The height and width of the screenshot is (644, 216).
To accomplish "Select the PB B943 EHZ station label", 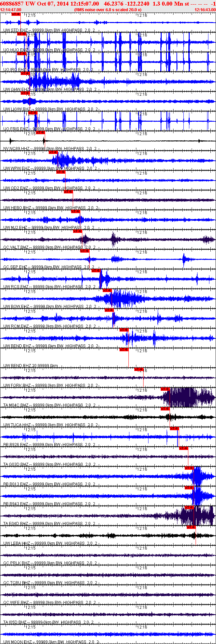I will click(x=49, y=504).
